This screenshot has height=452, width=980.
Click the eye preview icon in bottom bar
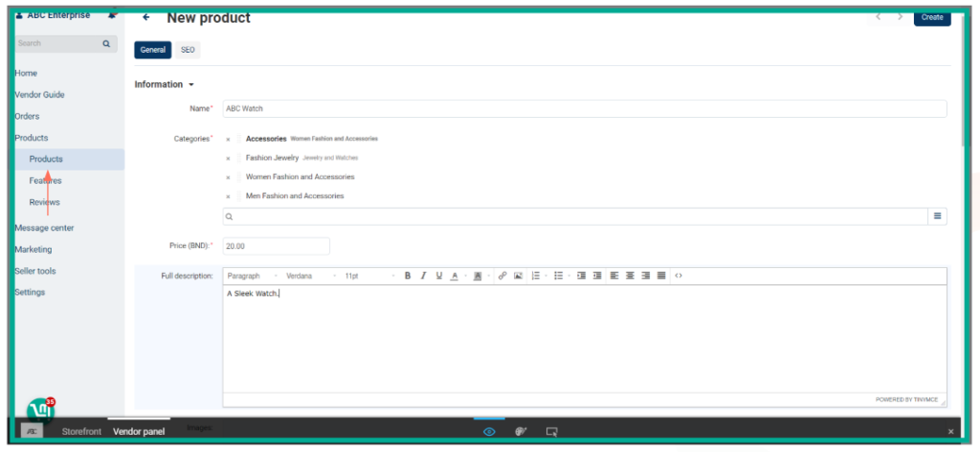click(489, 432)
